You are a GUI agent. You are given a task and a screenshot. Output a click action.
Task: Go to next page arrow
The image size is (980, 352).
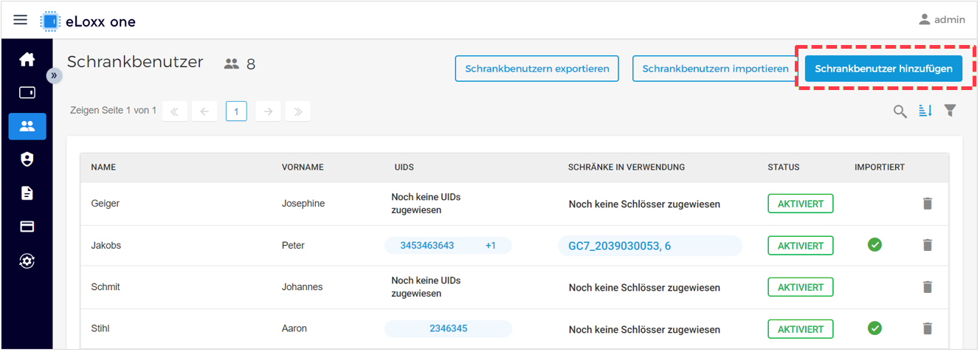pos(269,111)
